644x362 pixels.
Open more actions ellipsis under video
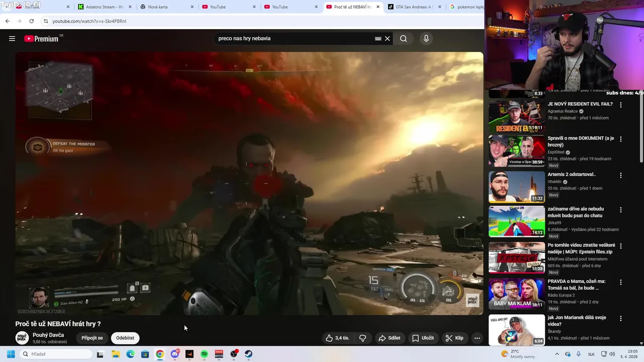point(477,338)
